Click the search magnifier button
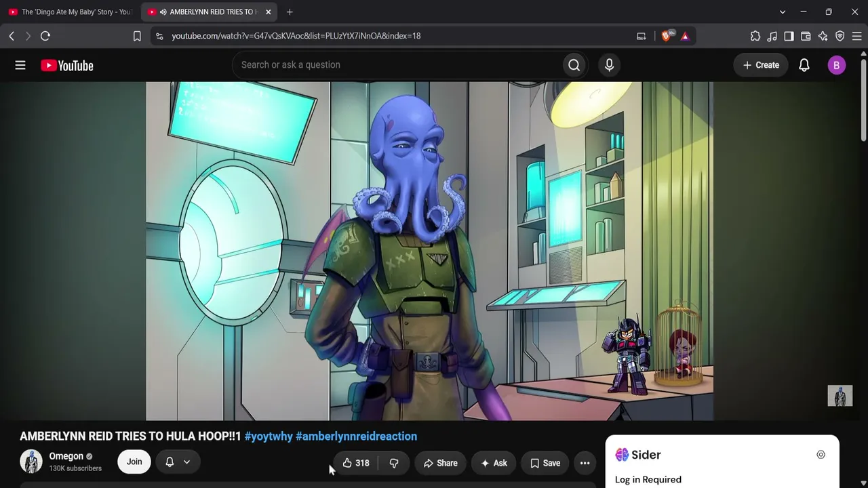 pos(574,65)
